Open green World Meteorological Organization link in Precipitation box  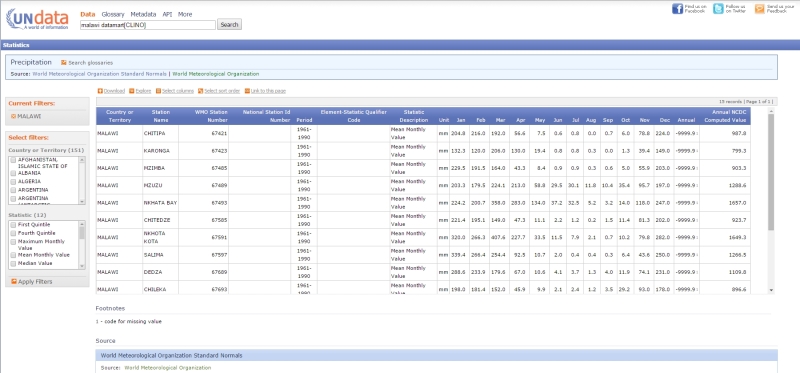pos(216,74)
